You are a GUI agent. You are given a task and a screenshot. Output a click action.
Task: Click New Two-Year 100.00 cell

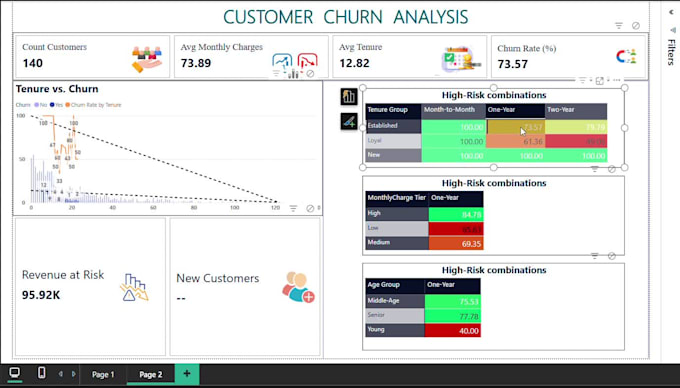point(576,156)
